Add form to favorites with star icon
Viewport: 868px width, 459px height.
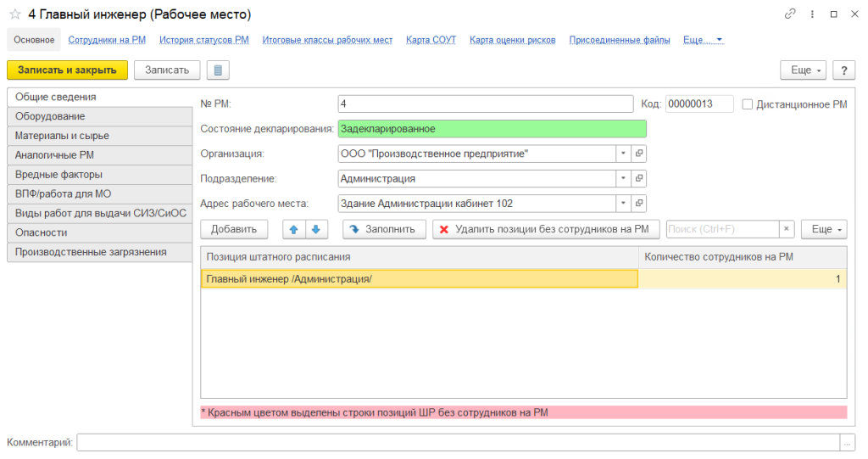14,14
